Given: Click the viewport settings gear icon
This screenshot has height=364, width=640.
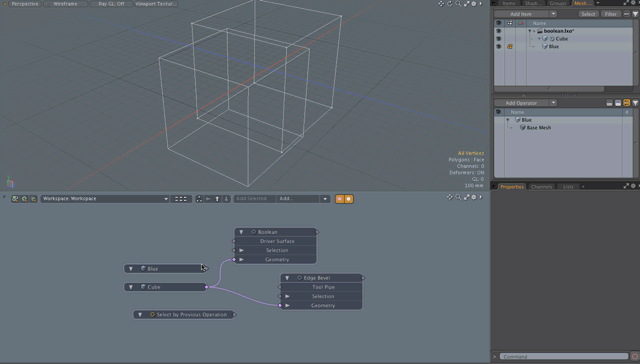Looking at the screenshot, I should (x=473, y=4).
